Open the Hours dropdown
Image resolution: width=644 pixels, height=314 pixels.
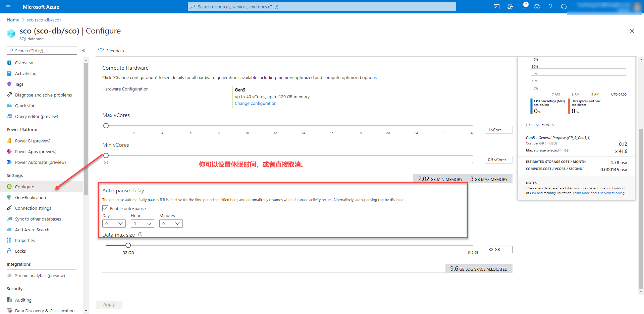[x=143, y=224]
